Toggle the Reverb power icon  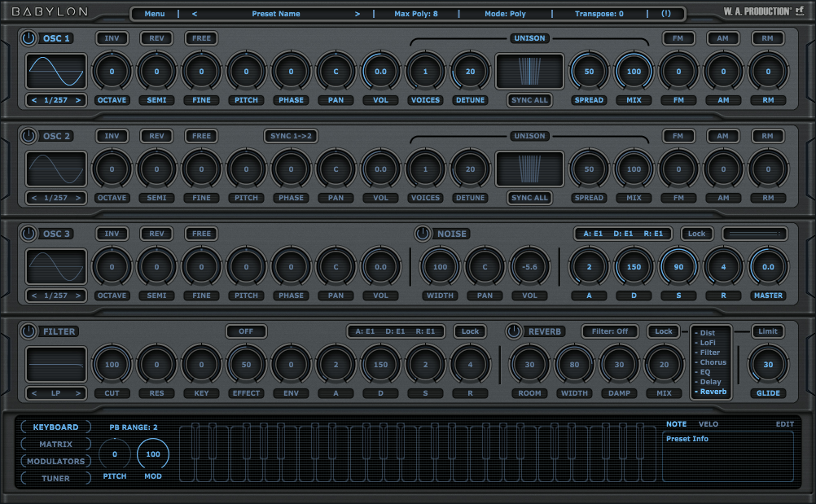pos(514,331)
